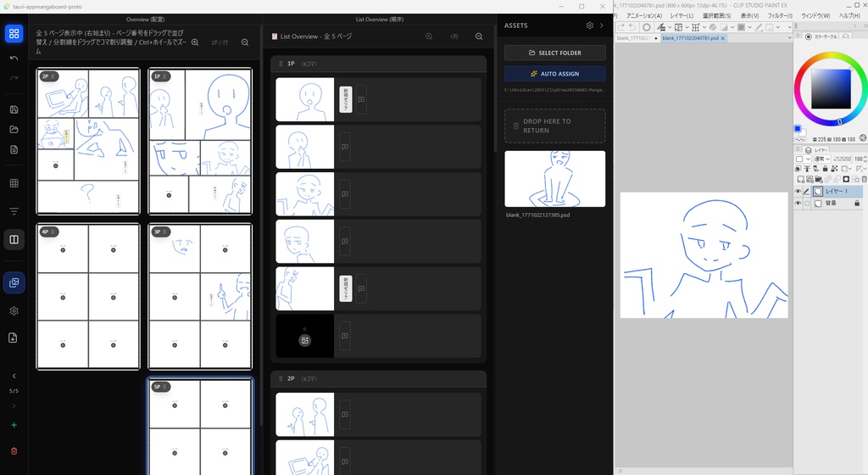868x475 pixels.
Task: Toggle the lock on 背景 layer
Action: point(857,204)
